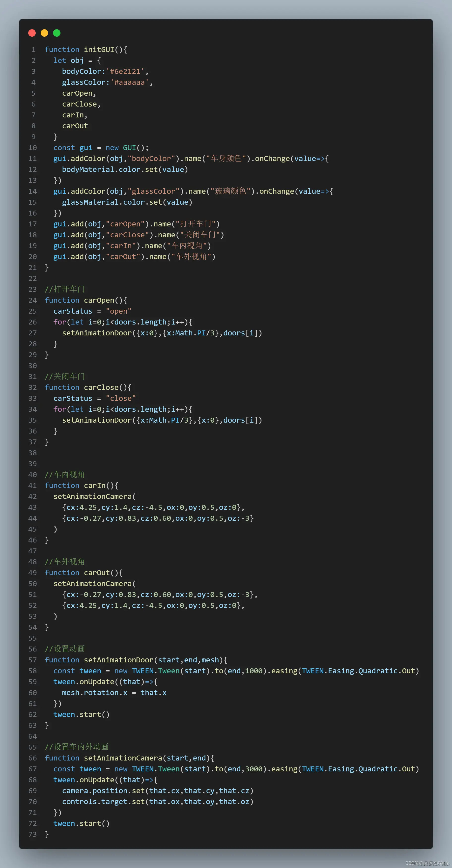The width and height of the screenshot is (452, 868).
Task: Click the green maximize dot
Action: (57, 33)
